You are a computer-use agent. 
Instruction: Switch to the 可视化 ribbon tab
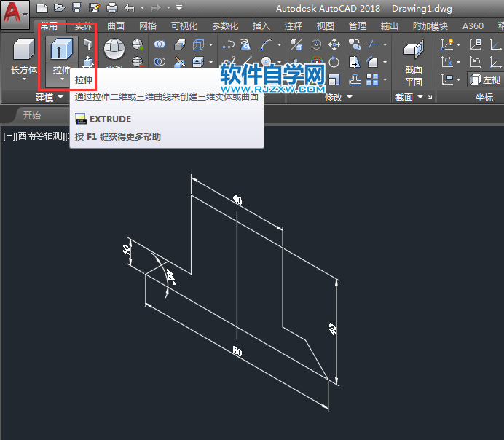(x=184, y=26)
